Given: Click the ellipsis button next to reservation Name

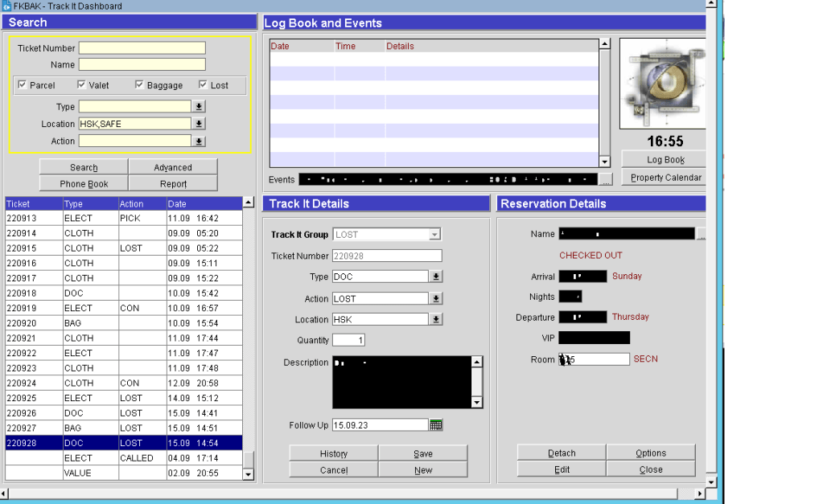Looking at the screenshot, I should (x=701, y=234).
